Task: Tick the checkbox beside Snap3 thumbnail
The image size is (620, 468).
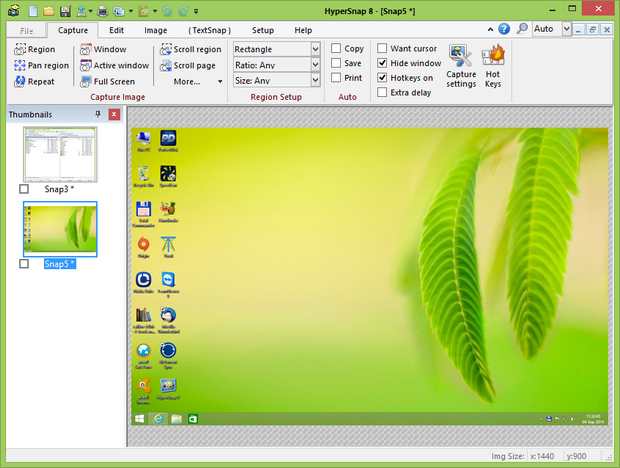Action: (24, 189)
